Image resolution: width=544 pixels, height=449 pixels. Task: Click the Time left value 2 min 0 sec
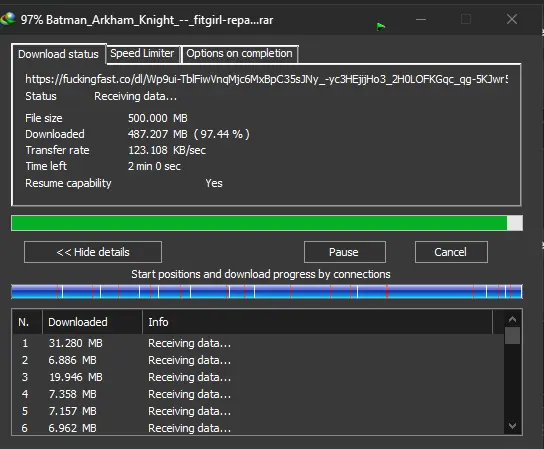tap(154, 166)
